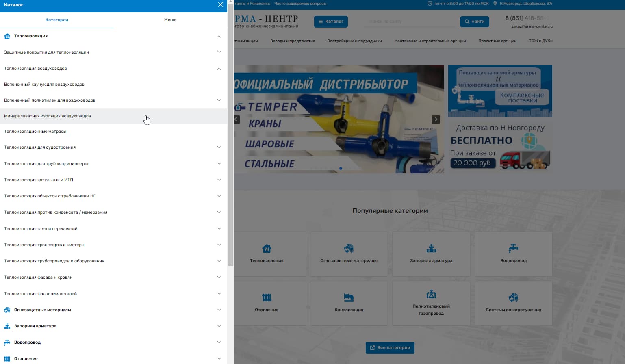The image size is (625, 364).
Task: Expand Теплоизоляция для судостроения
Action: (x=219, y=147)
